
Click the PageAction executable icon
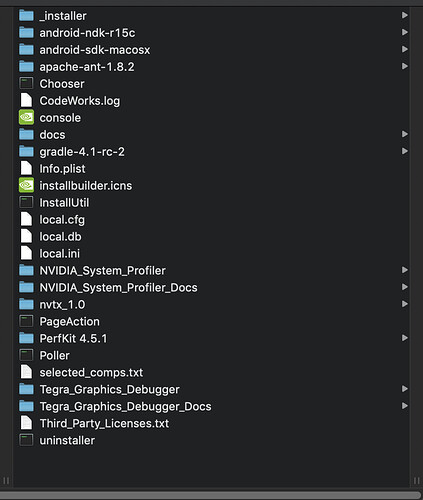pyautogui.click(x=26, y=321)
